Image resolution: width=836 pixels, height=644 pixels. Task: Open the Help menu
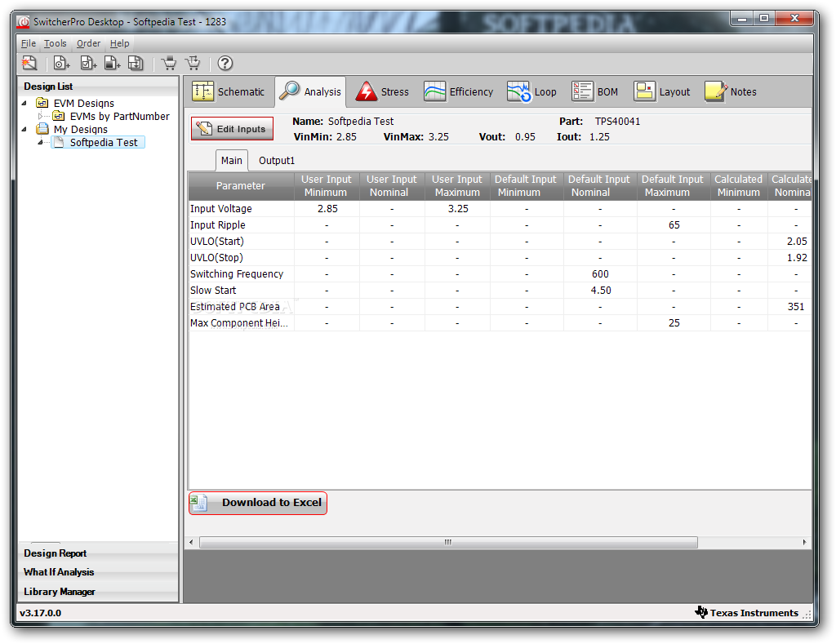[119, 43]
